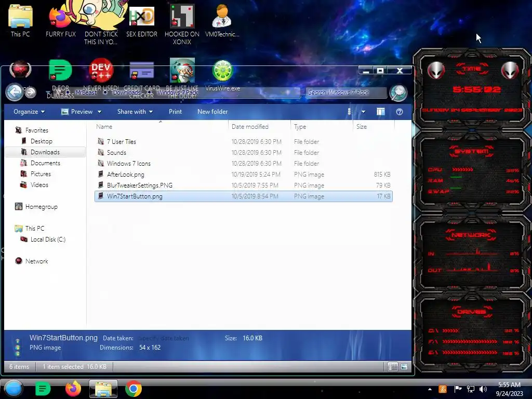The height and width of the screenshot is (399, 532).
Task: Click the NEVER USED Dev C++ desktop icon
Action: 101,75
